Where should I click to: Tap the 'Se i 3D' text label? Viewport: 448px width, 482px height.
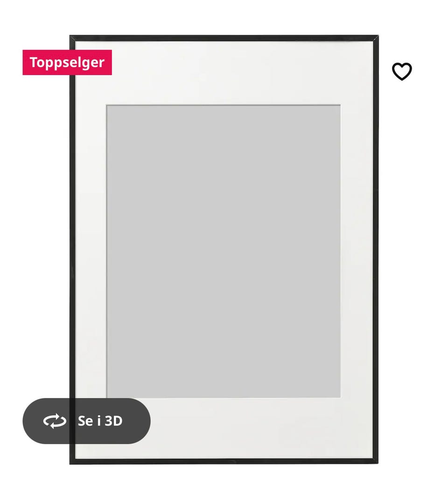[x=100, y=421]
